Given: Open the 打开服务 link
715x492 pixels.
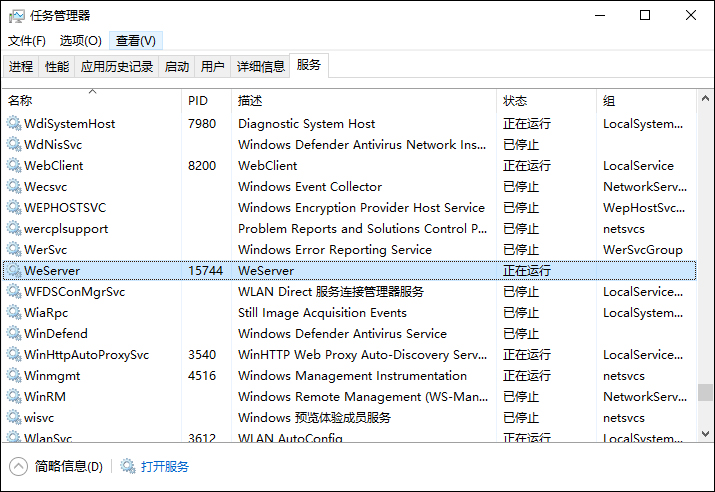Looking at the screenshot, I should tap(165, 466).
